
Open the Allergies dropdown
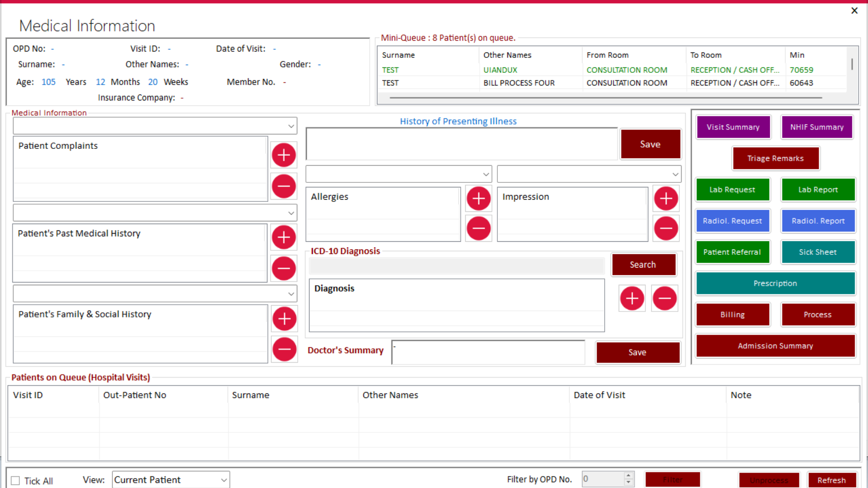486,174
